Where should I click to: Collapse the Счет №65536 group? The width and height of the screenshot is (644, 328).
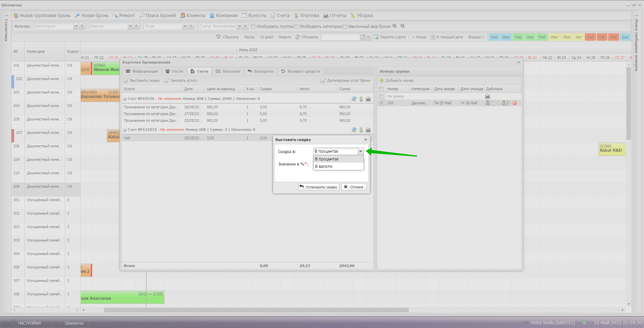pos(125,99)
